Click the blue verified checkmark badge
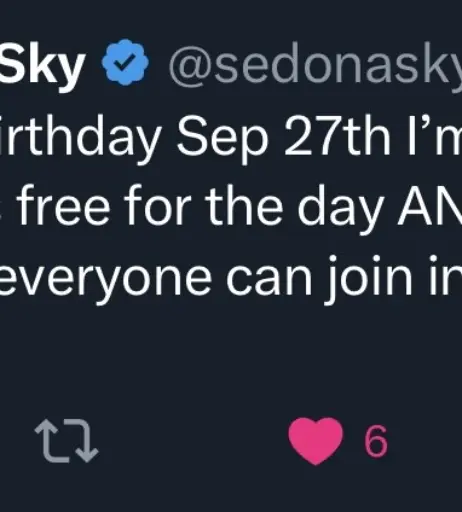462x512 pixels. 125,62
